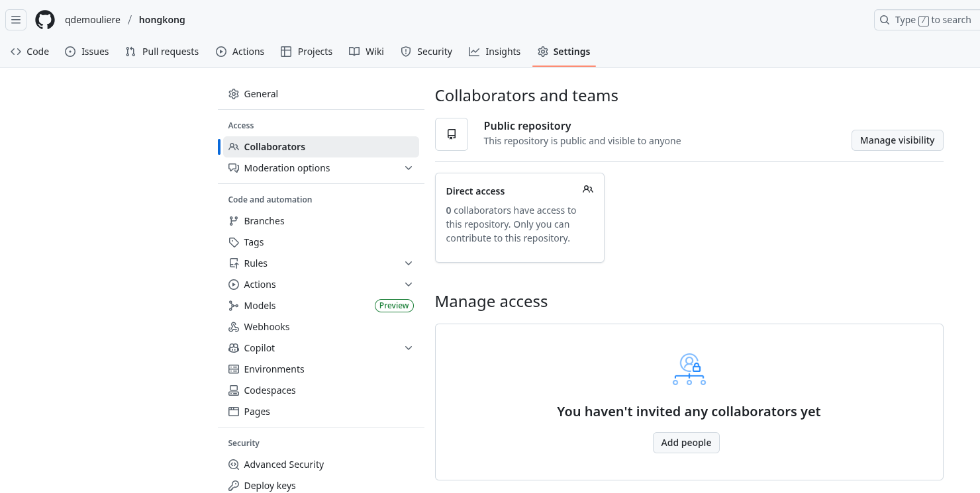
Task: Click the Deploy keys key icon
Action: 234,486
